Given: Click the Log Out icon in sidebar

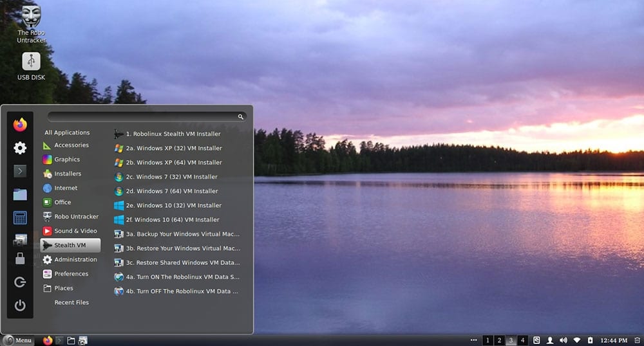Looking at the screenshot, I should [20, 282].
